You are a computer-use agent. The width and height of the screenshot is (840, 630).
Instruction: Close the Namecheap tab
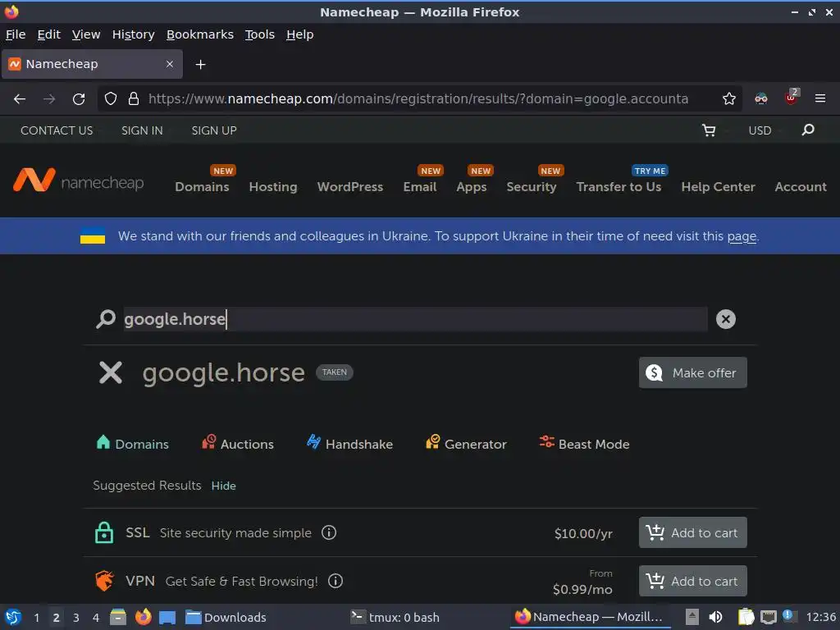[169, 64]
